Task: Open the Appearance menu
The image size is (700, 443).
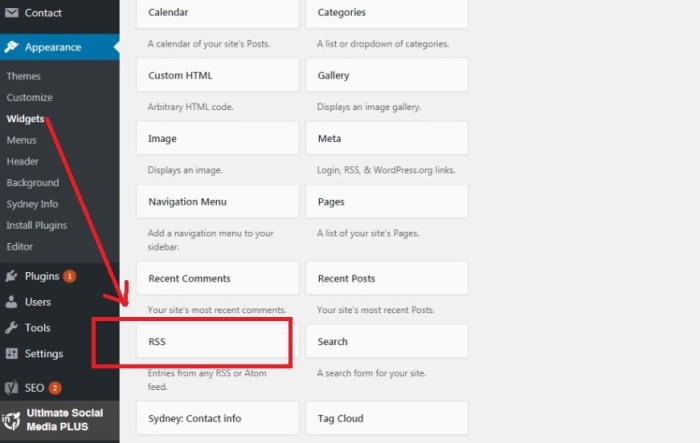Action: tap(60, 47)
